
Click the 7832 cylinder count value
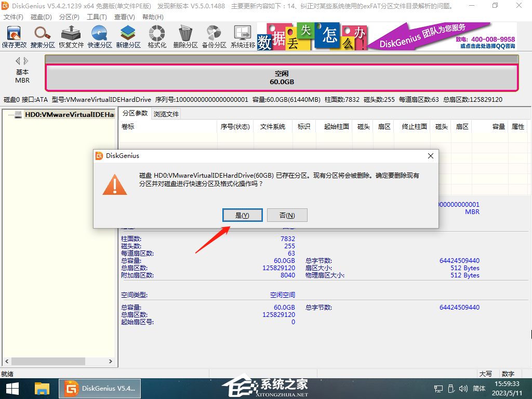pos(288,239)
